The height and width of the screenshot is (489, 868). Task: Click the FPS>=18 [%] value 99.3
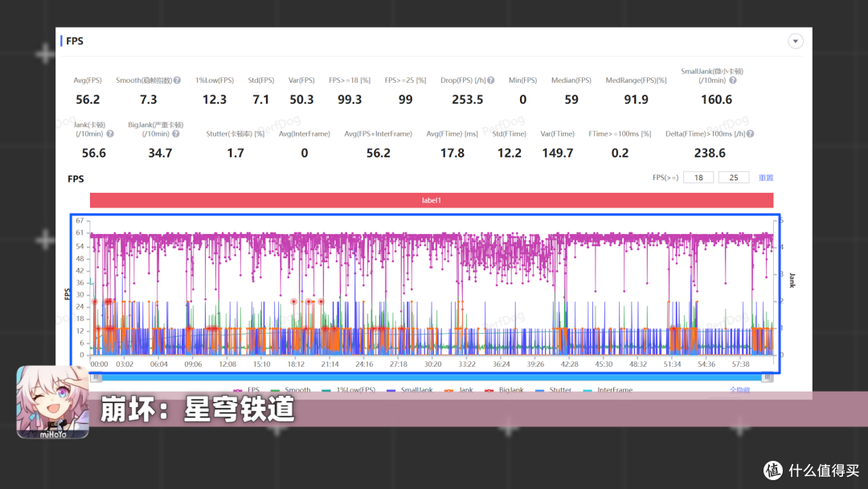tap(350, 100)
